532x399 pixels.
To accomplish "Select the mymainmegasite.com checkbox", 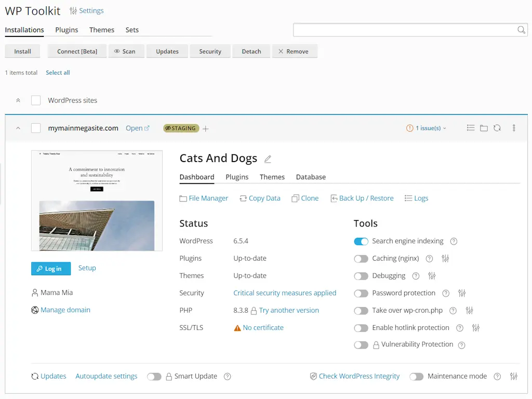I will (36, 128).
